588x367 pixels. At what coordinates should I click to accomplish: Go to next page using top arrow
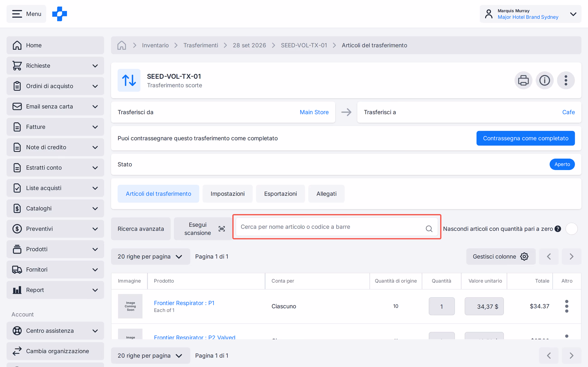(x=571, y=257)
